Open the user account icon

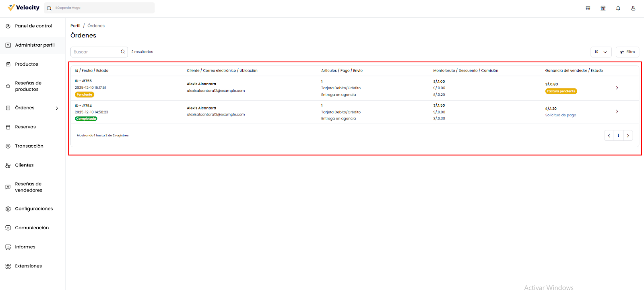point(633,8)
